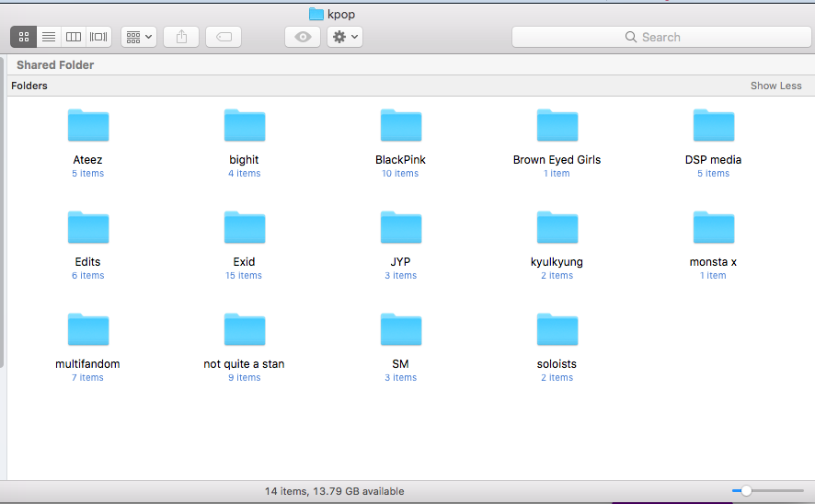Select the DSP media folder icon

tap(714, 125)
